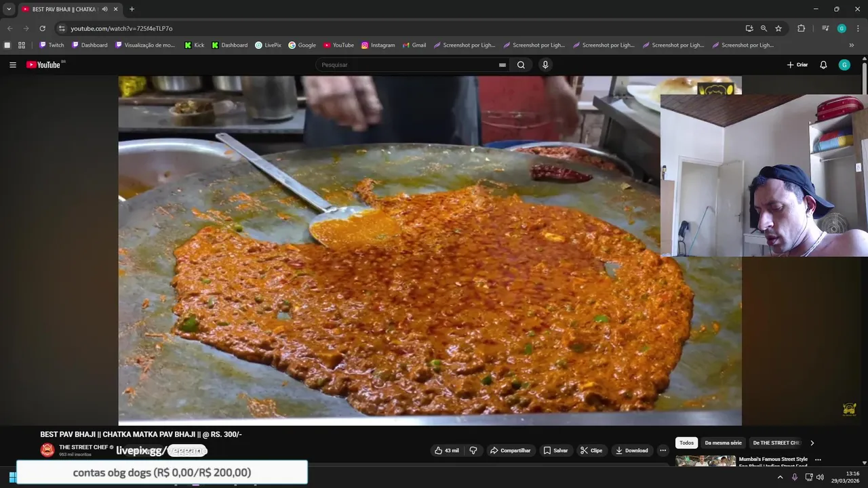Show hidden system tray icons chevron
The height and width of the screenshot is (488, 868).
point(780,477)
